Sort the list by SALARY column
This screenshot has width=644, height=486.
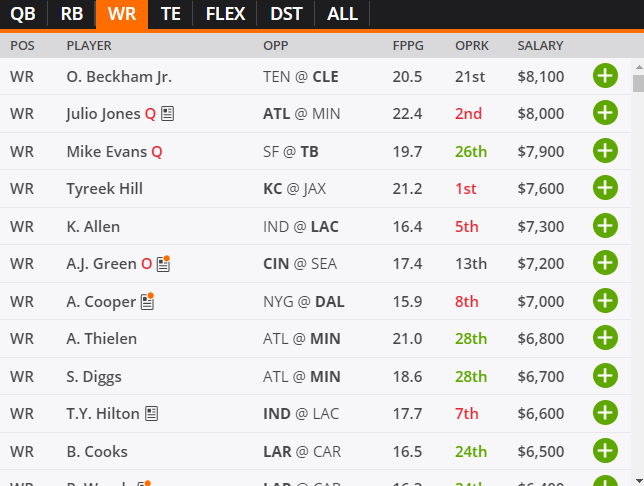(x=540, y=45)
